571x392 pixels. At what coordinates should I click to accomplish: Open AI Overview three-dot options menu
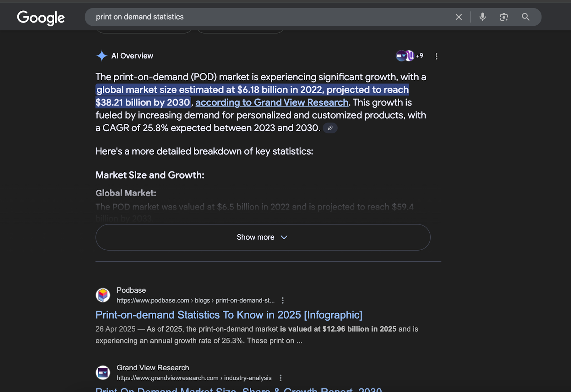pyautogui.click(x=436, y=56)
